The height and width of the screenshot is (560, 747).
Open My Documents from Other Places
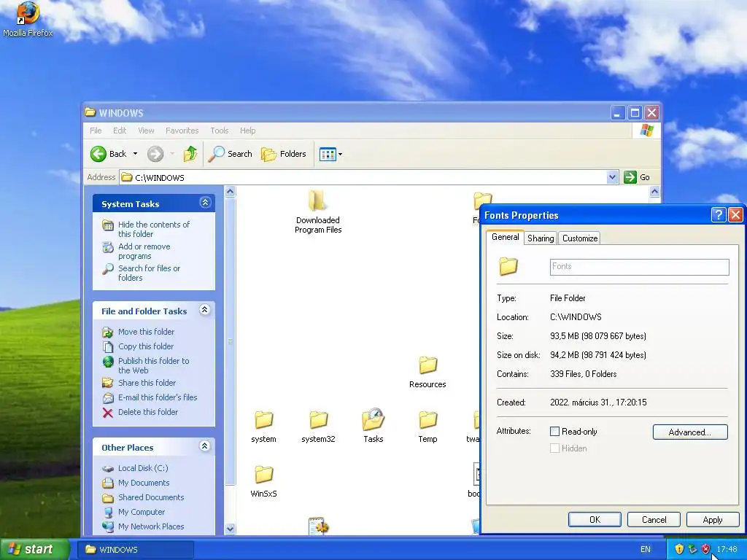pyautogui.click(x=144, y=483)
